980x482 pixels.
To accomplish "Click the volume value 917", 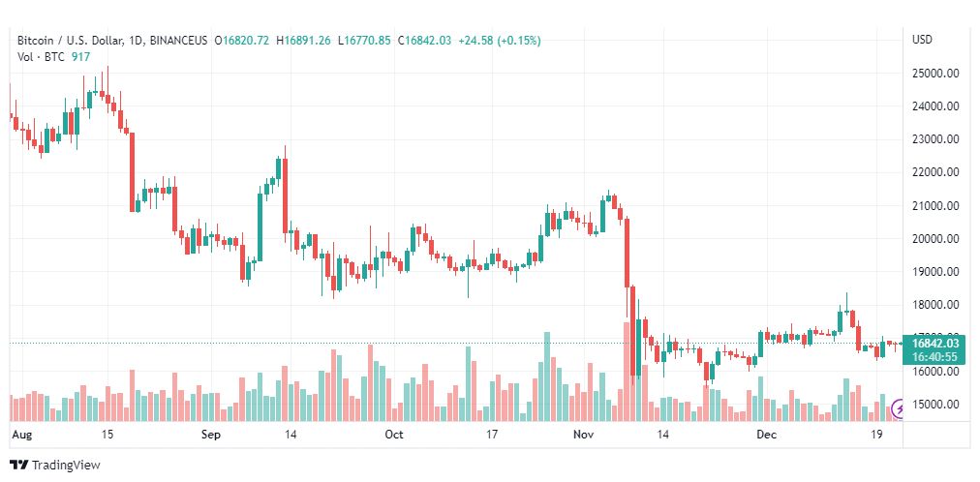I will pyautogui.click(x=80, y=56).
